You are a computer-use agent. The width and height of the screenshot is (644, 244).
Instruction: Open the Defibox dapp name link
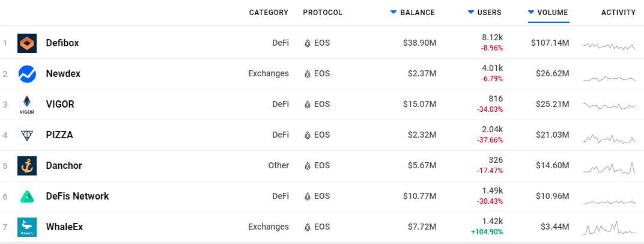click(x=62, y=43)
